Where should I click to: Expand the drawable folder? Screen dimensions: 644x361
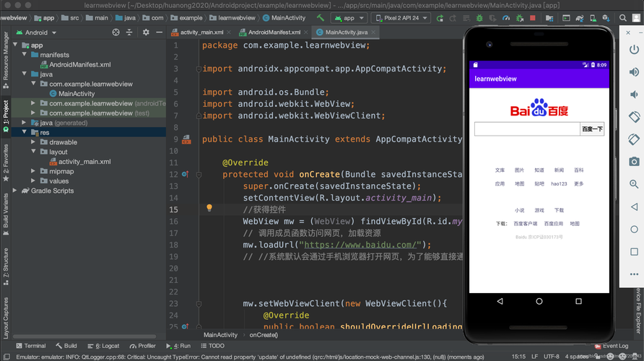[33, 142]
